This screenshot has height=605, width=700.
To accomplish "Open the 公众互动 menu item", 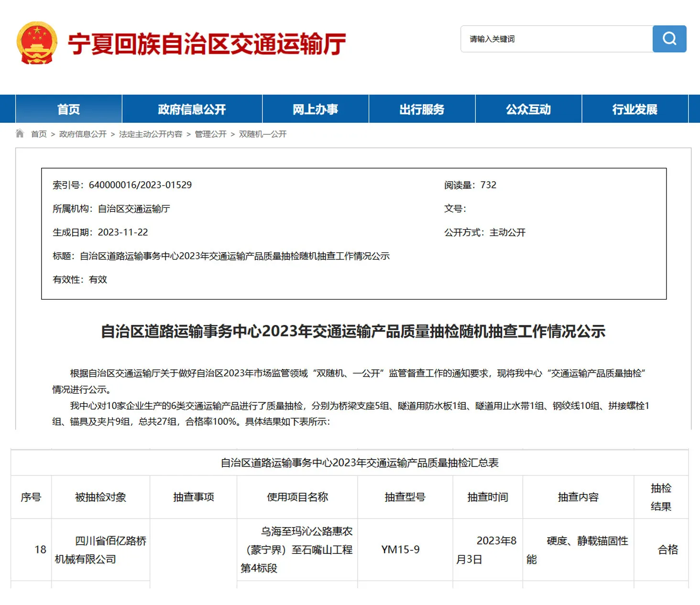I will pyautogui.click(x=527, y=109).
